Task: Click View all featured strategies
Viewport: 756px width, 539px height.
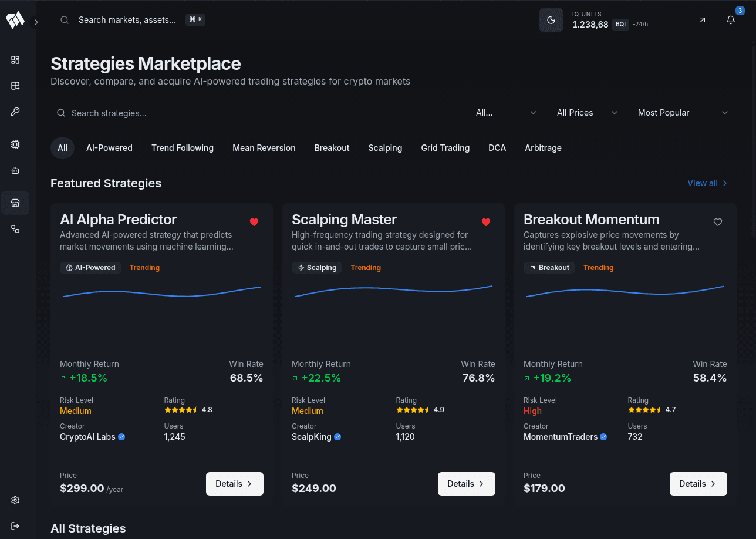Action: click(707, 183)
